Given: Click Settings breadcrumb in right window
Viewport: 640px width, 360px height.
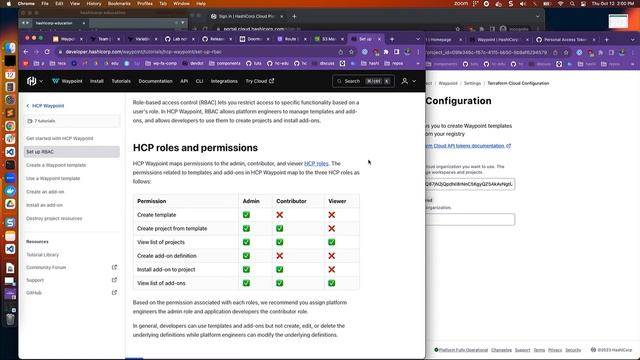Looking at the screenshot, I should [x=472, y=83].
